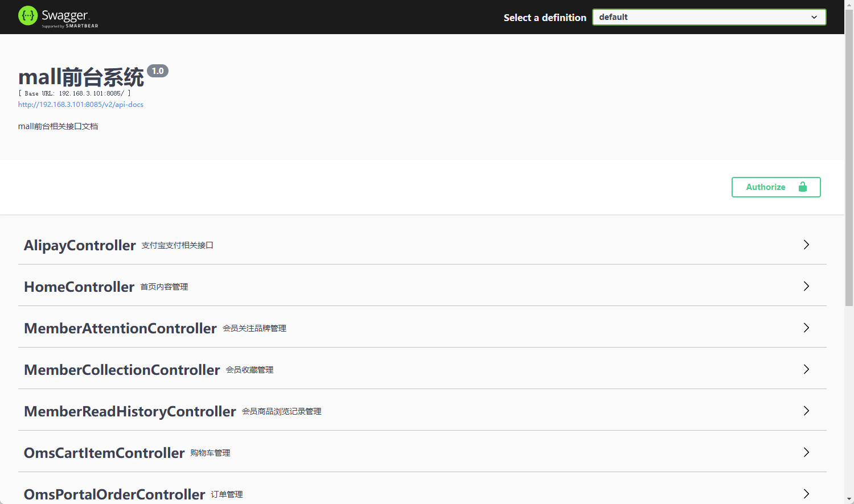Image resolution: width=854 pixels, height=504 pixels.
Task: Expand the MemberReadHistoryController section chevron
Action: point(806,411)
